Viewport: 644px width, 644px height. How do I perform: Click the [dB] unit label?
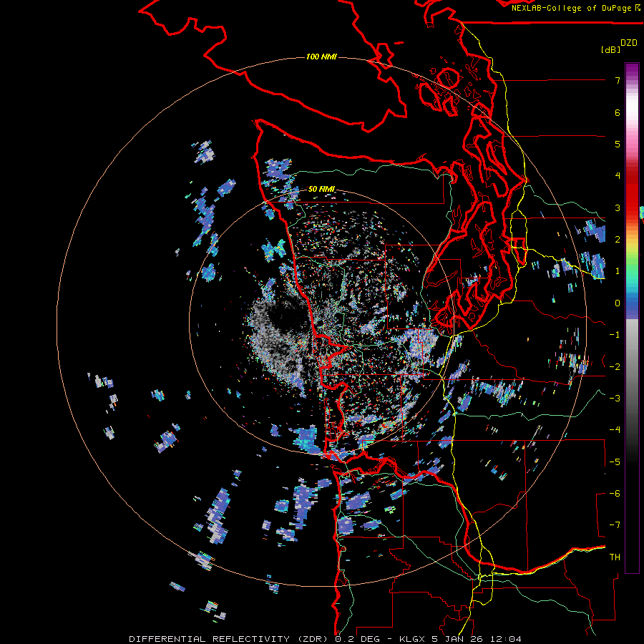coord(611,49)
